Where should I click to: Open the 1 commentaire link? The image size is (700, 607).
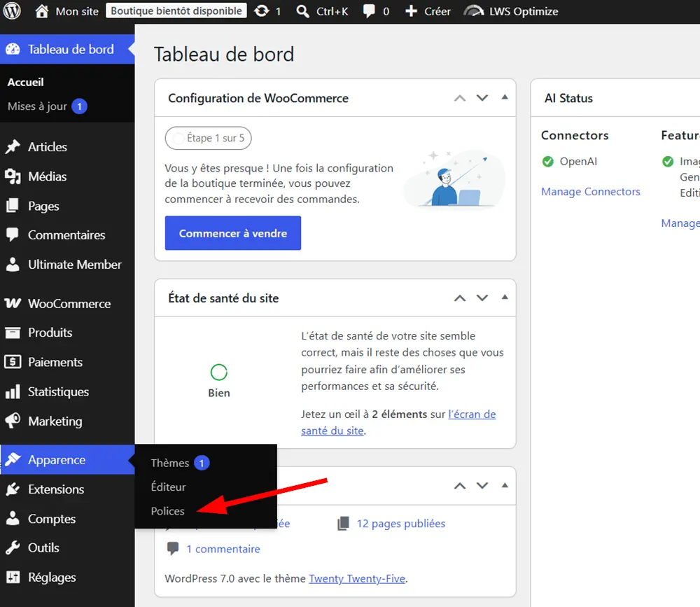pyautogui.click(x=223, y=549)
